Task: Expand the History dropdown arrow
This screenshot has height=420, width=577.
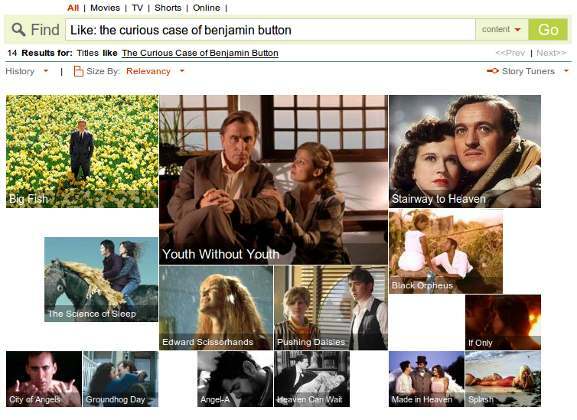Action: click(x=46, y=70)
